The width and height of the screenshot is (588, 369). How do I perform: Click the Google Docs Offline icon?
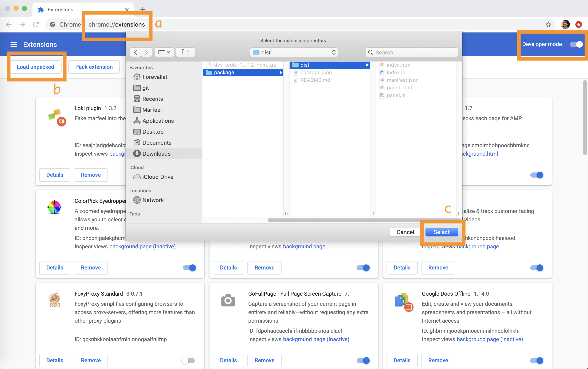click(404, 302)
